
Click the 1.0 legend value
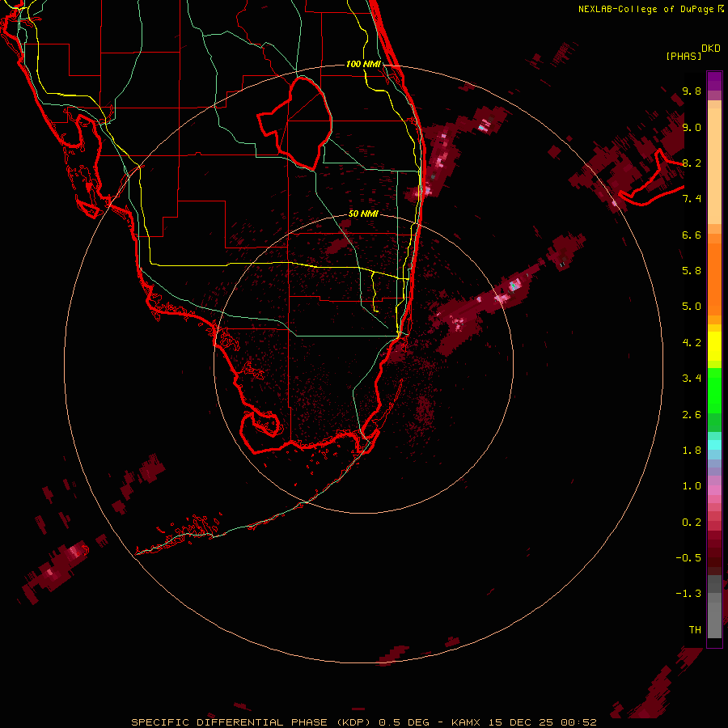pos(692,486)
